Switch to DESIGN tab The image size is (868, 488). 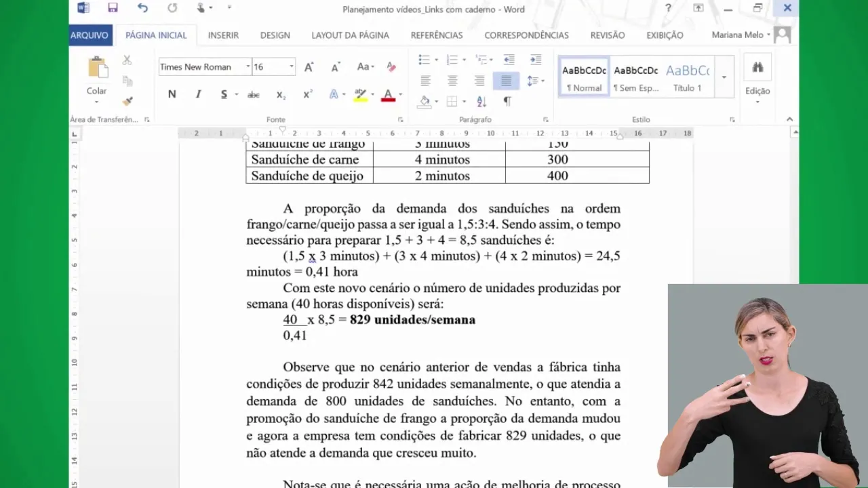(x=275, y=35)
